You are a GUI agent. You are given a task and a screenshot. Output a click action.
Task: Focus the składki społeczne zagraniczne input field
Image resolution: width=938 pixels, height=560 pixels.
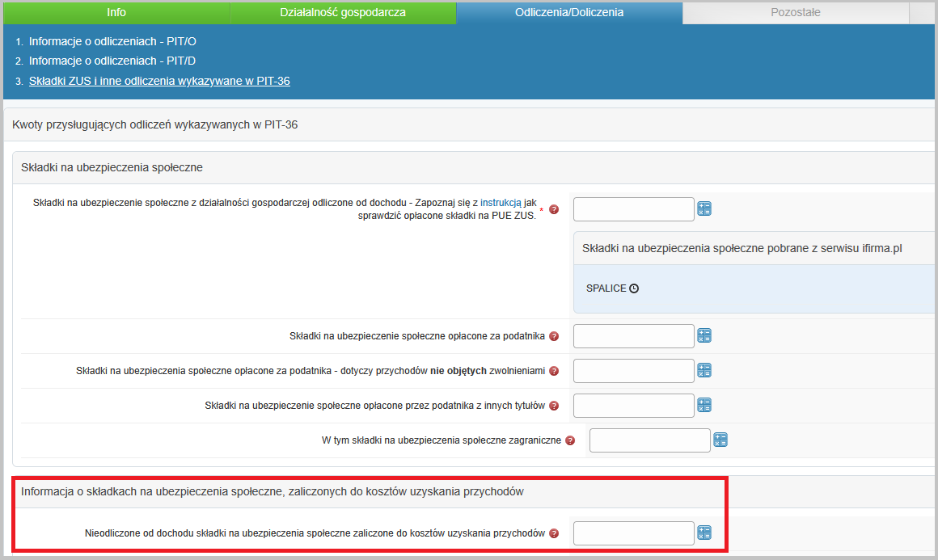click(649, 440)
